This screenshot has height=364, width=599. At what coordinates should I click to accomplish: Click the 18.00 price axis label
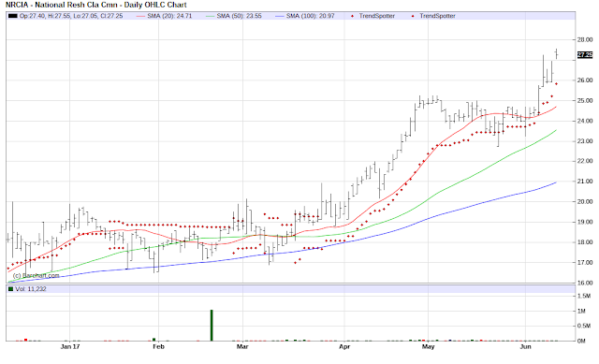point(585,242)
